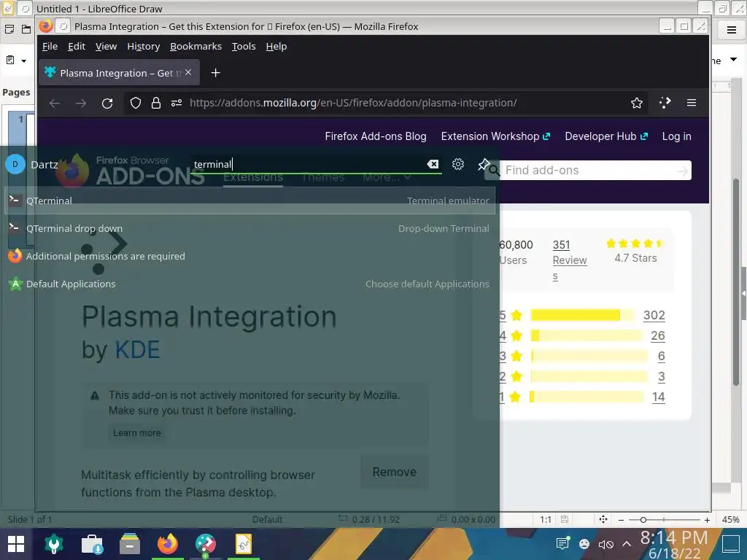The image size is (747, 560).
Task: Open the Edit menu in Firefox
Action: pyautogui.click(x=76, y=46)
